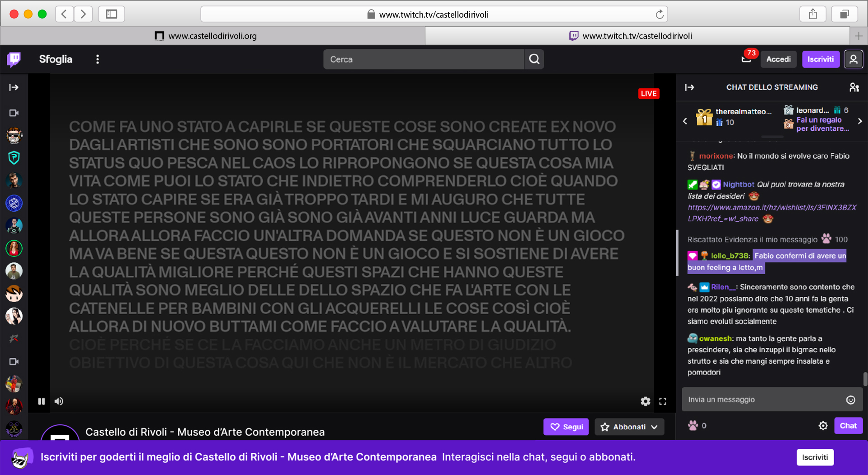Image resolution: width=868 pixels, height=475 pixels.
Task: Enter fullscreen video mode
Action: click(x=663, y=401)
